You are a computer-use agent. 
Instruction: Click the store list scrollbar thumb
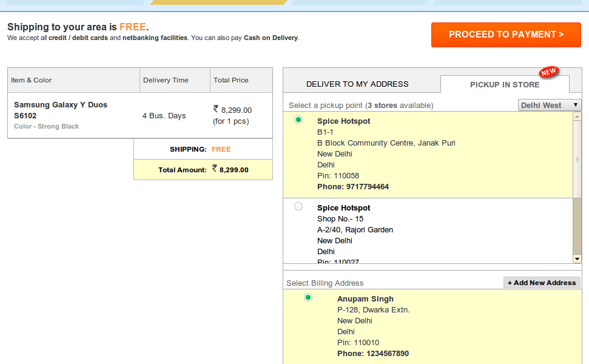pyautogui.click(x=577, y=159)
